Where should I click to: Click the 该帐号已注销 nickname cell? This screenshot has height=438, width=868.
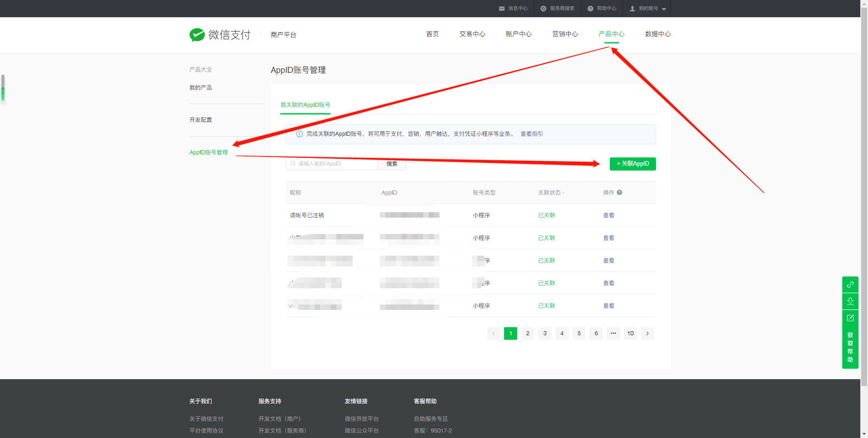[307, 215]
